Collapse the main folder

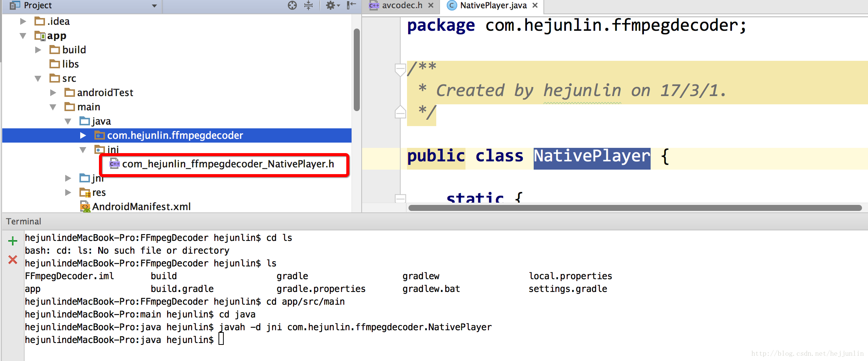tap(53, 107)
